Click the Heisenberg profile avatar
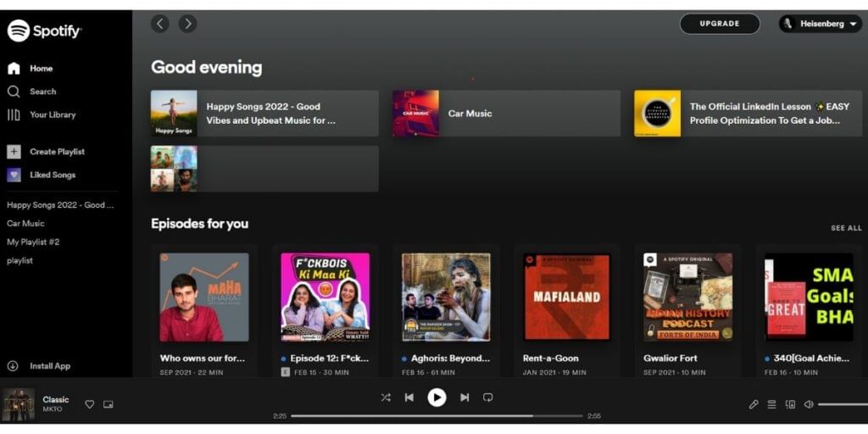Viewport: 868px width, 434px height. (x=789, y=24)
